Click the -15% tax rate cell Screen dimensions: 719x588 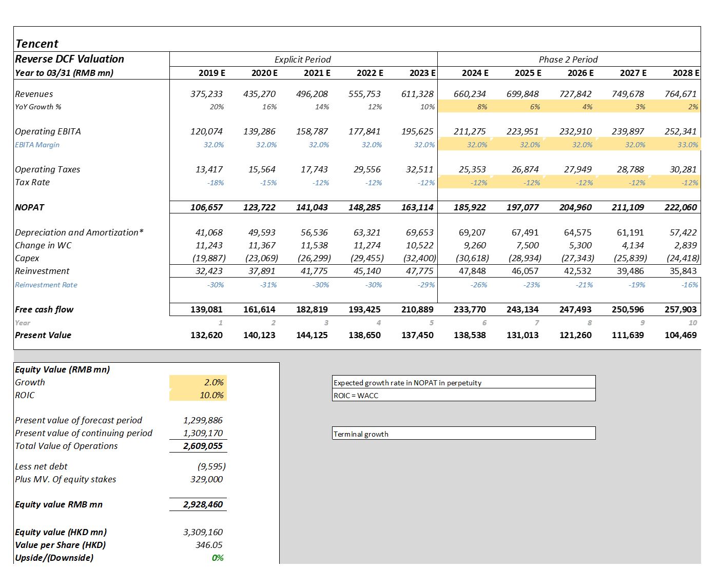[268, 183]
